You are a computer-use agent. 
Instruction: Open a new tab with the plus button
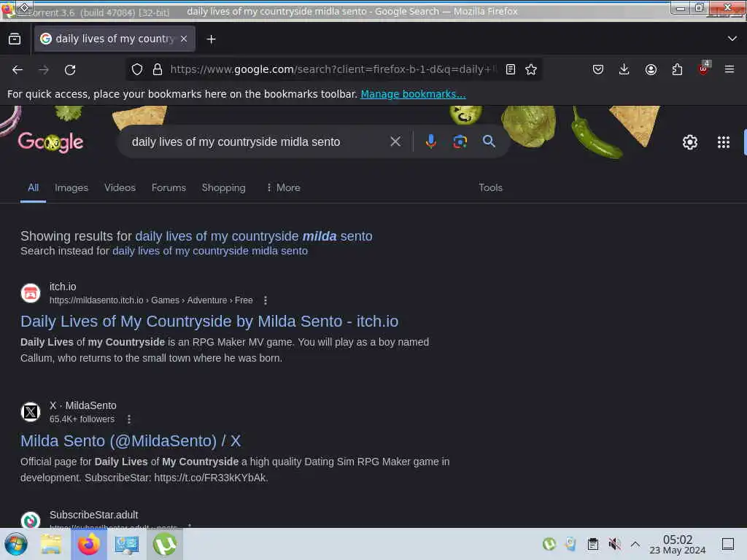[211, 39]
